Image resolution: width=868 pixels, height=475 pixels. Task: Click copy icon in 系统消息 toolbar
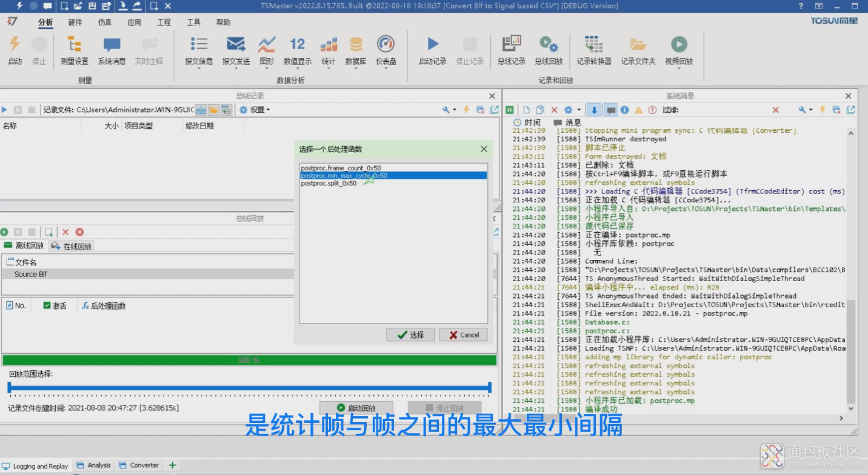point(539,110)
